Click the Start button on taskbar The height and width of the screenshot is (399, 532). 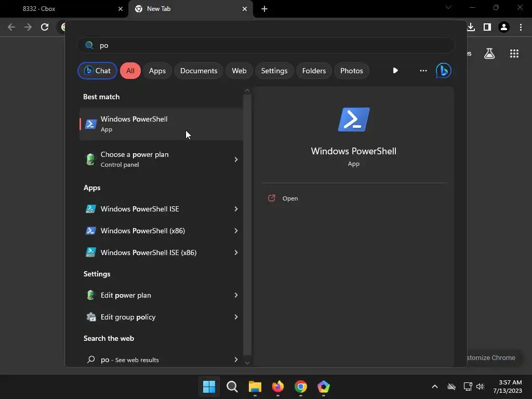pyautogui.click(x=209, y=387)
